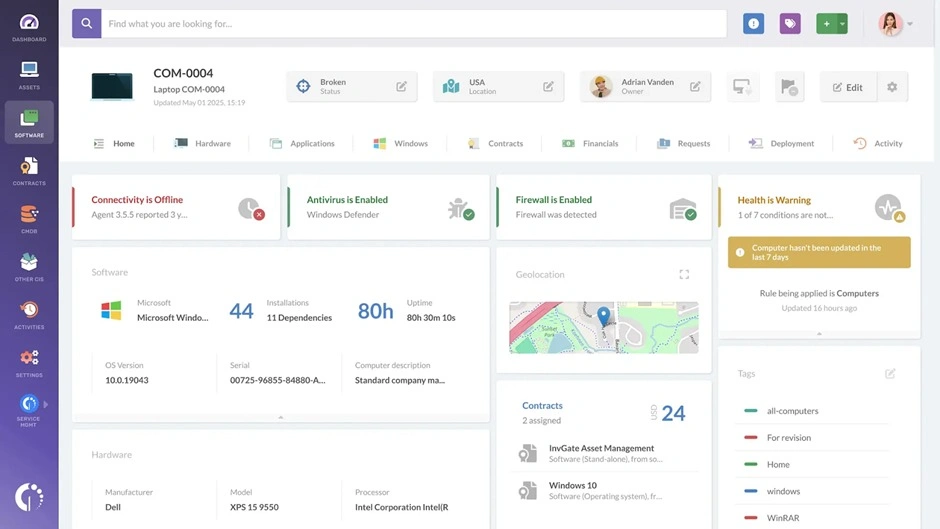Open the CMDB sidebar section
This screenshot has width=940, height=529.
tap(29, 220)
